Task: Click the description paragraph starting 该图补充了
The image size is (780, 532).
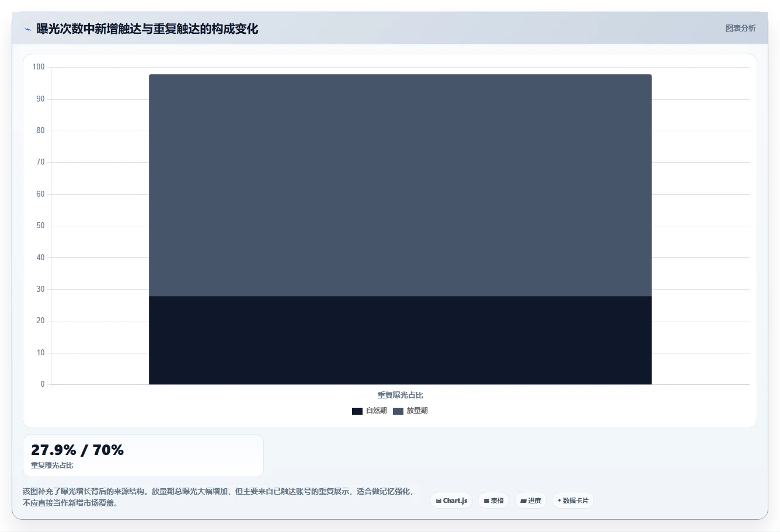Action: [218, 497]
